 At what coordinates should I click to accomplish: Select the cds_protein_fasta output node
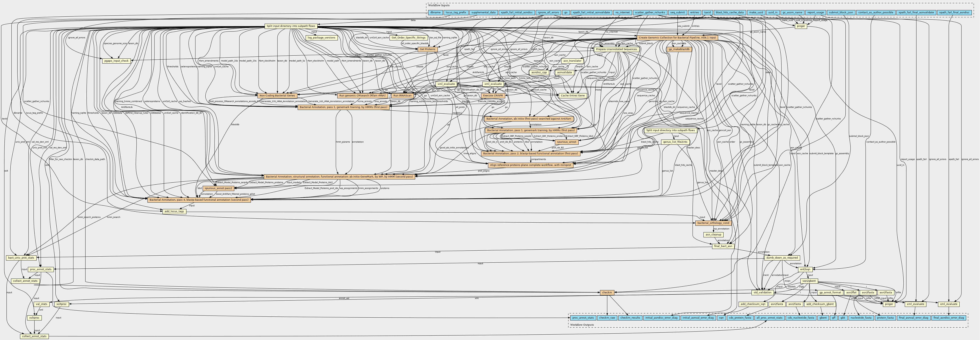(740, 318)
